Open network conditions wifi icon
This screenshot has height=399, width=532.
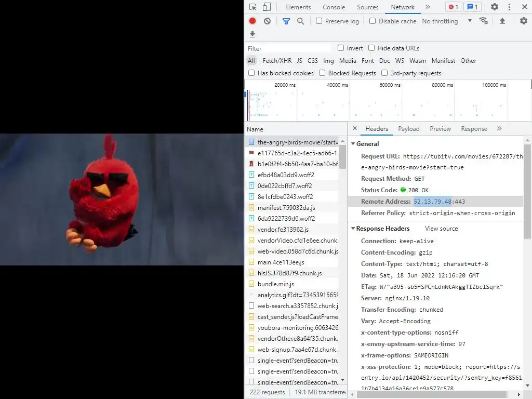pos(484,21)
